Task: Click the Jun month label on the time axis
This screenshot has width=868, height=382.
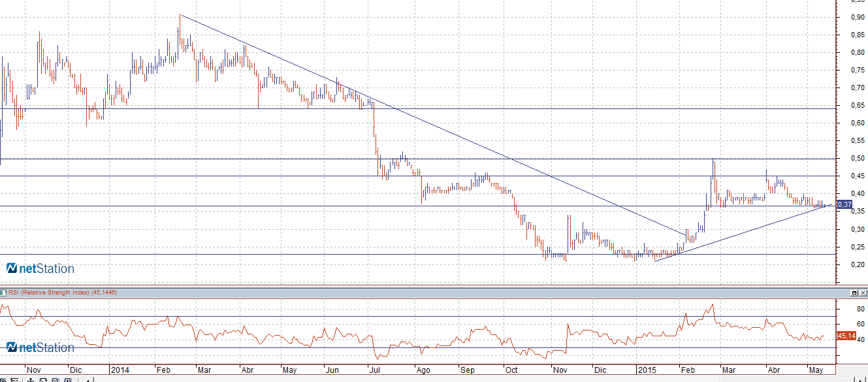Action: (332, 370)
